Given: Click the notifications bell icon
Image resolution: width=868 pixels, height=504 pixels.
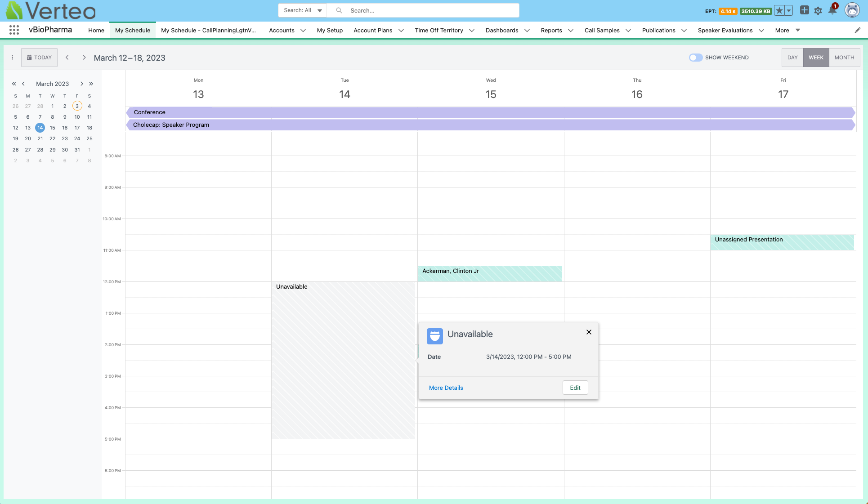Looking at the screenshot, I should (x=832, y=10).
